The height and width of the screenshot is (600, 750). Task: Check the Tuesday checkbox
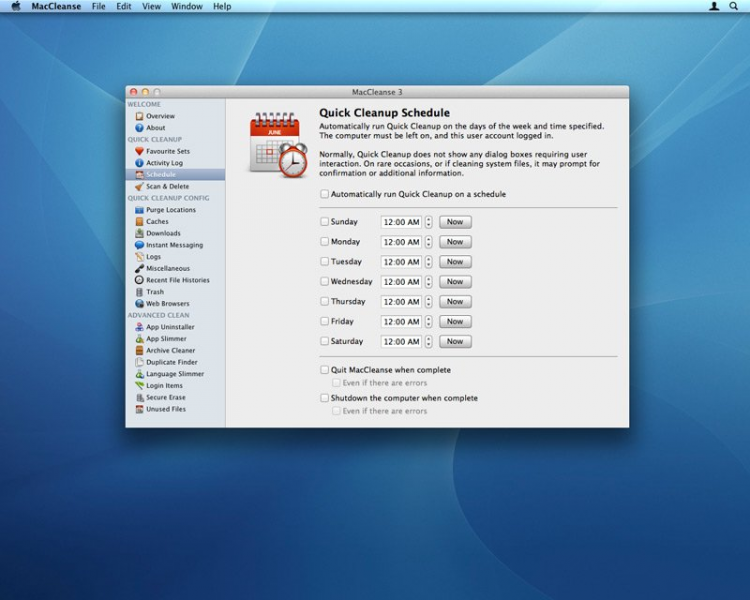[x=324, y=261]
